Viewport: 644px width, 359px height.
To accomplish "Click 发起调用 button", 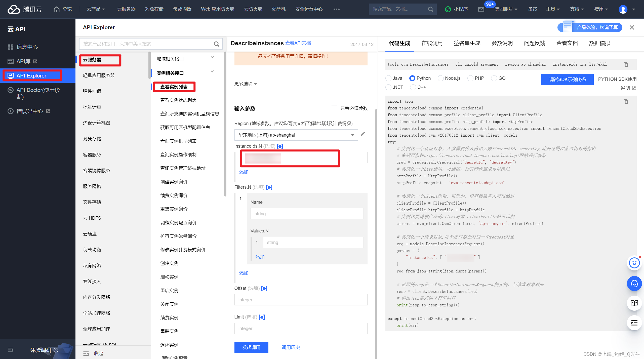I will pyautogui.click(x=251, y=347).
